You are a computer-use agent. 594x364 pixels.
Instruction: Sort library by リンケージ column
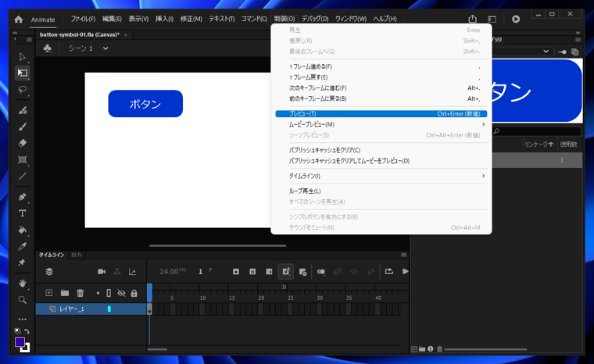(539, 145)
